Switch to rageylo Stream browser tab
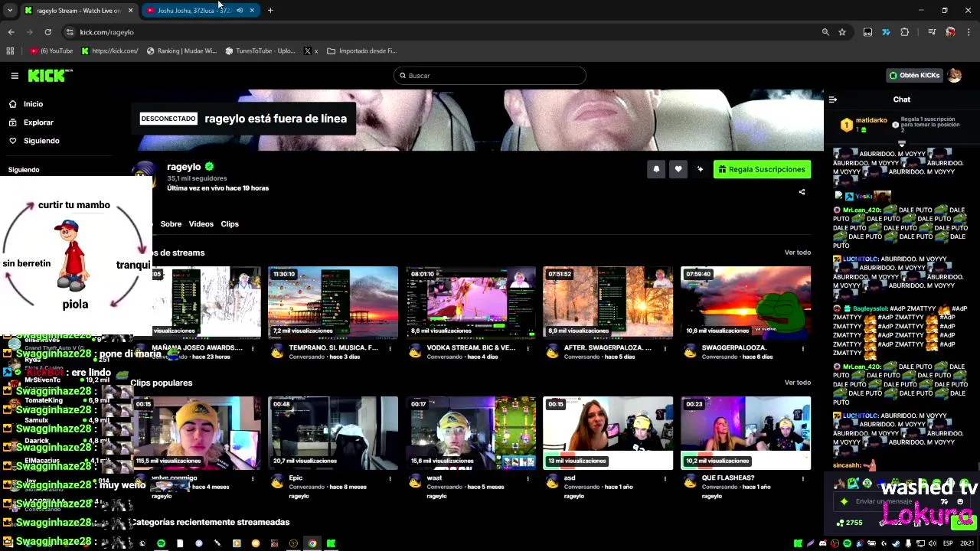Image resolution: width=980 pixels, height=551 pixels. pyautogui.click(x=78, y=11)
